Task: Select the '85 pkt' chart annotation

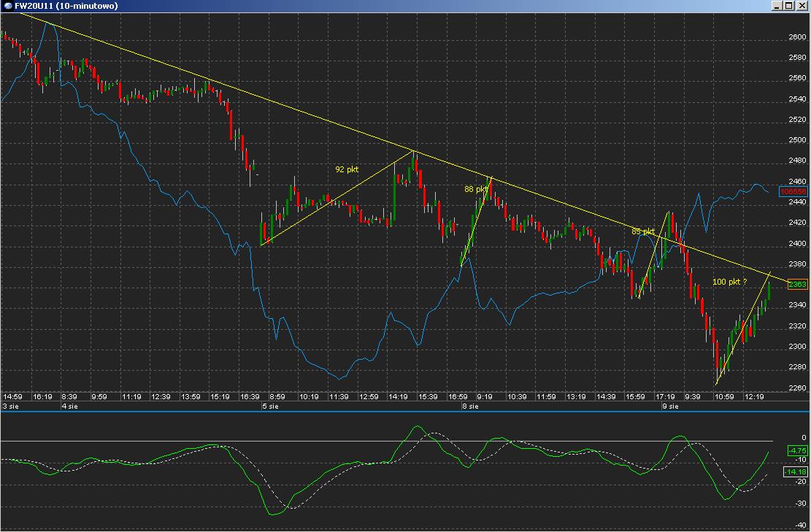Action: 642,231
